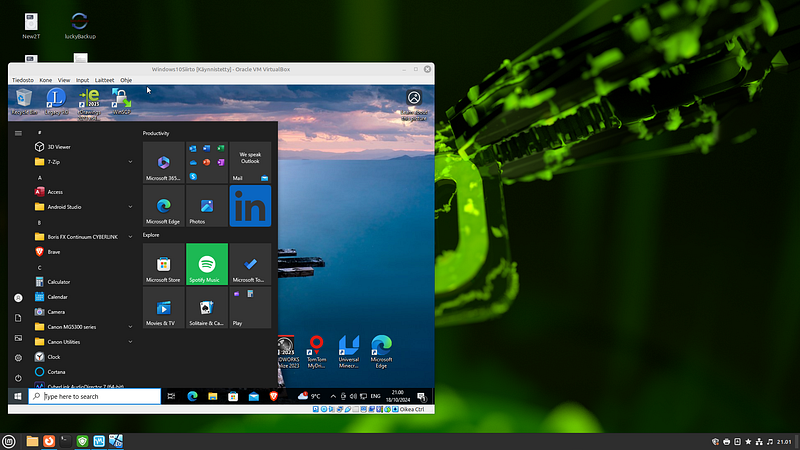Open Pictures from Start sidebar
Viewport: 800px width, 450px height.
[18, 338]
